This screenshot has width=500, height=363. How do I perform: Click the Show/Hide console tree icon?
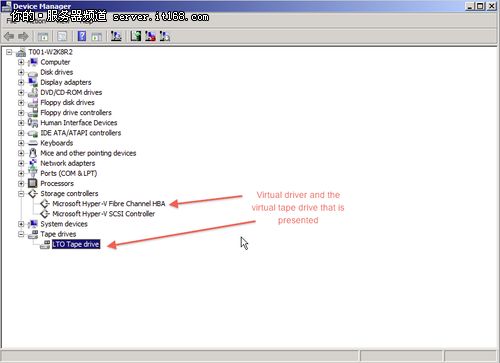[43, 36]
